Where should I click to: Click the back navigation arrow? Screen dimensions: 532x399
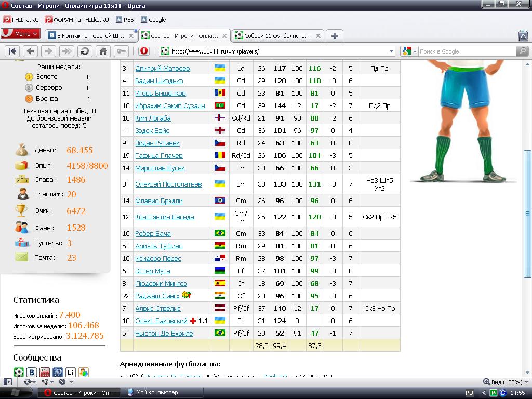(31, 51)
